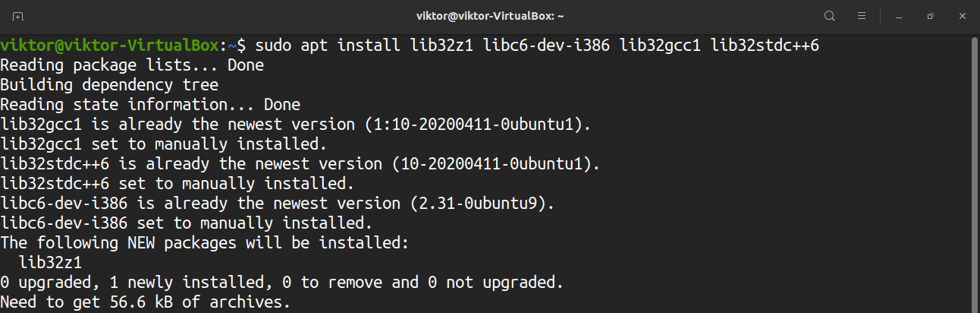The width and height of the screenshot is (980, 313).
Task: Click "lib32stdc++6" in the apt install command
Action: point(765,46)
